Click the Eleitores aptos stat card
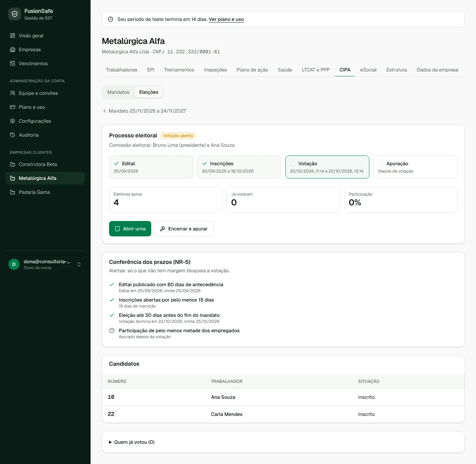 166,200
